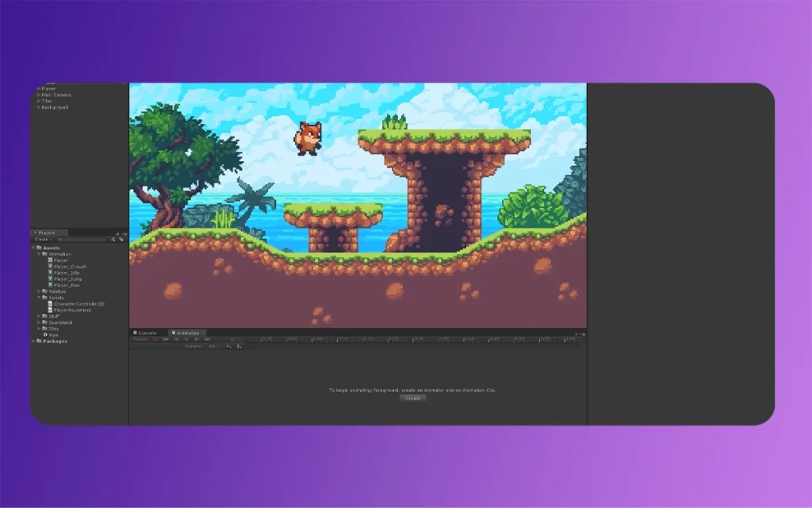Jump to the first frame of the animation
The width and height of the screenshot is (812, 508).
[x=164, y=339]
